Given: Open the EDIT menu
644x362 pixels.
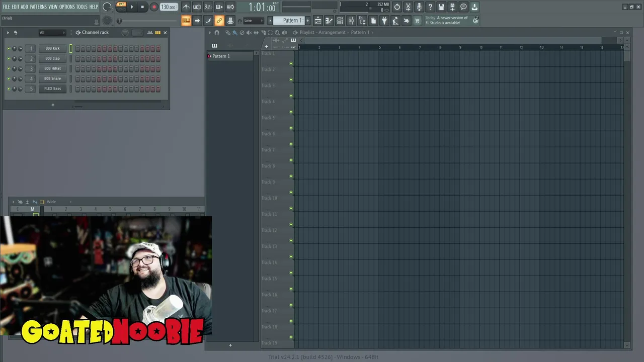Looking at the screenshot, I should tap(16, 7).
